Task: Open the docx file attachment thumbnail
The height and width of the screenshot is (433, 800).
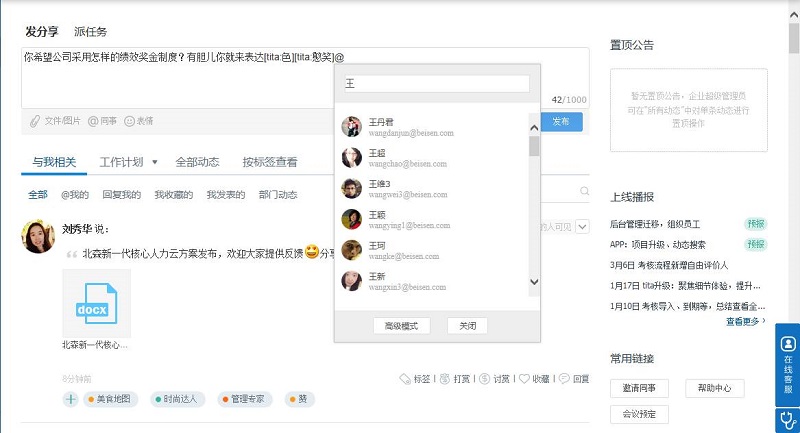Action: click(96, 303)
